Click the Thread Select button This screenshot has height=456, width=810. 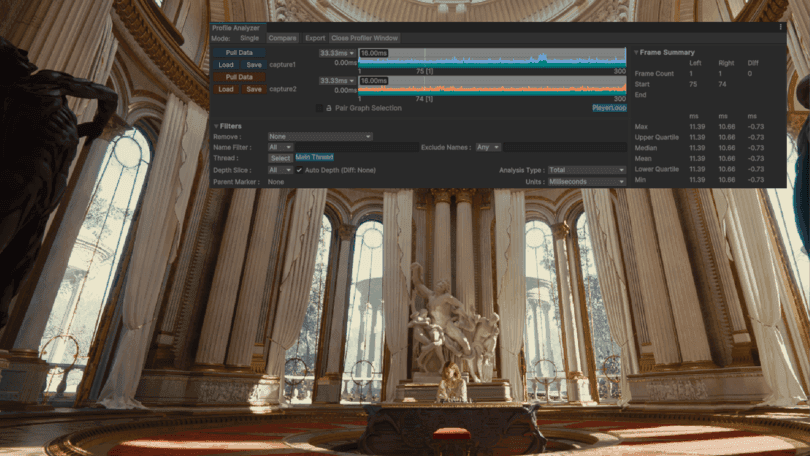tap(281, 158)
